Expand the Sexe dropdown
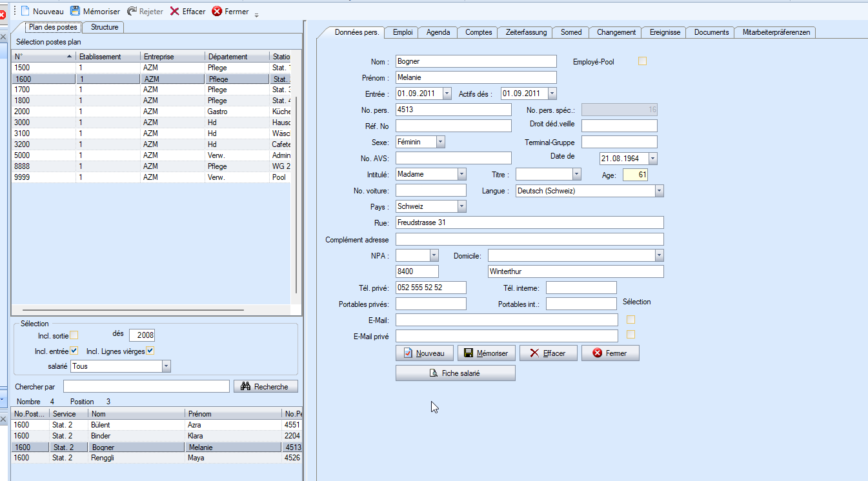 pos(440,142)
